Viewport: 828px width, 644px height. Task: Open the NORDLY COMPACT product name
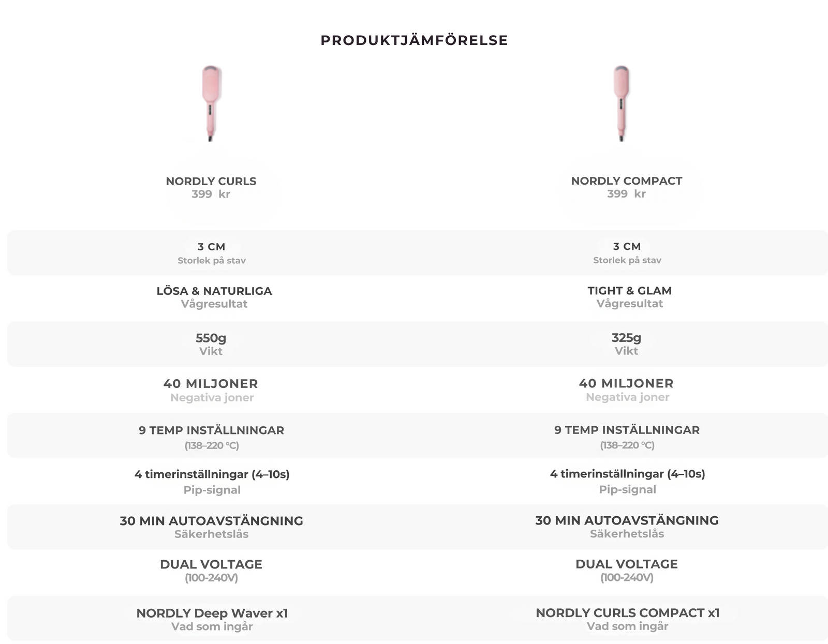pyautogui.click(x=626, y=181)
